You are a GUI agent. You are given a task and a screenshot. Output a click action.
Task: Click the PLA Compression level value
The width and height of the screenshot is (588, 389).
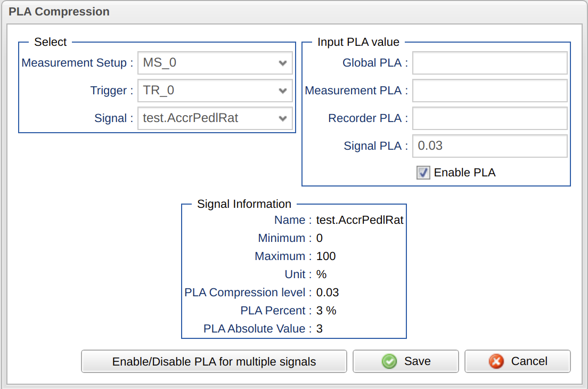pyautogui.click(x=328, y=293)
